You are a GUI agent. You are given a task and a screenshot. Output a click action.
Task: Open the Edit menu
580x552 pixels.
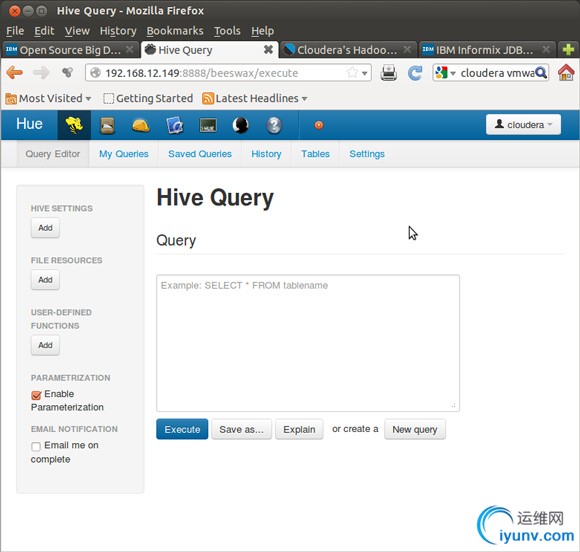(44, 31)
